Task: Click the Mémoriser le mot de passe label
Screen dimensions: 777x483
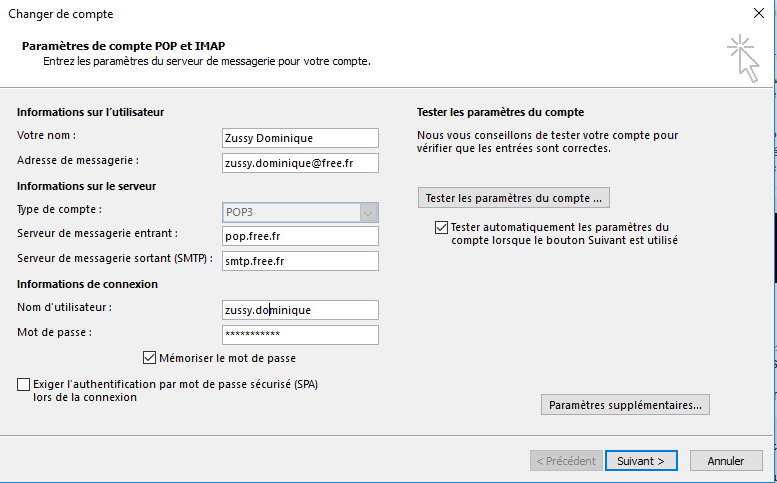Action: pos(227,358)
